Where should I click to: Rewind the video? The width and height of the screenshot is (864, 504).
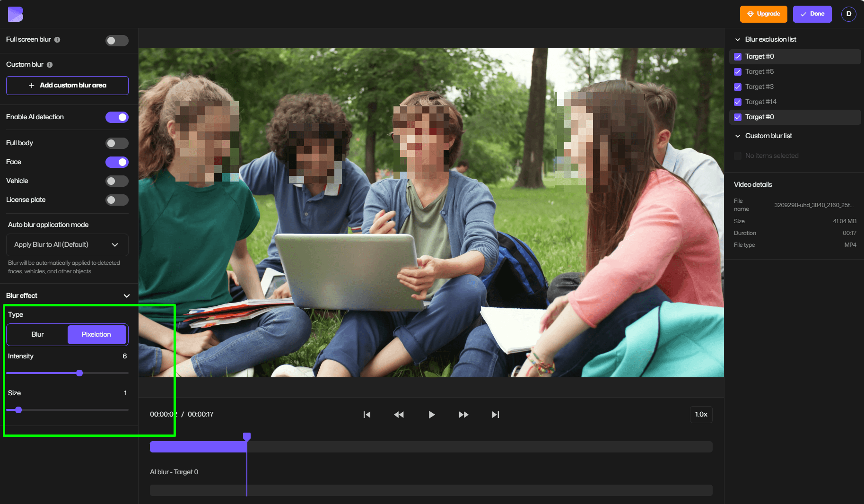click(x=399, y=414)
